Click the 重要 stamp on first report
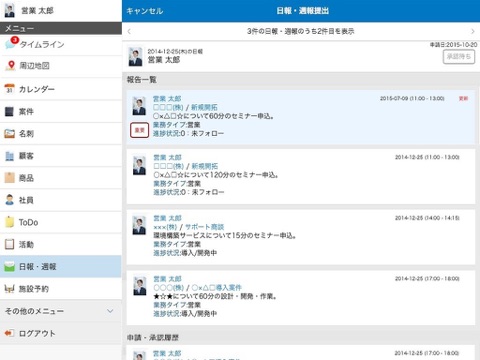 point(139,130)
